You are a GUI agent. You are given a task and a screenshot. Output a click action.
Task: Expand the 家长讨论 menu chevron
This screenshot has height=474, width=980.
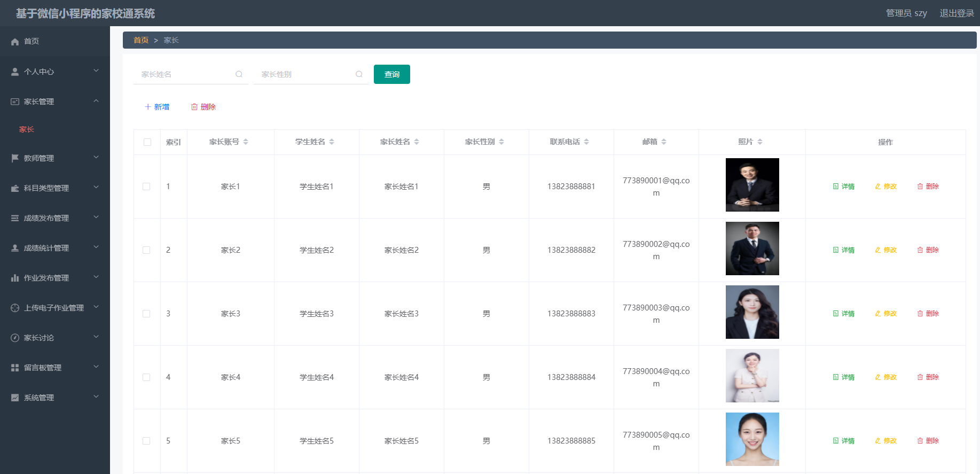point(96,337)
